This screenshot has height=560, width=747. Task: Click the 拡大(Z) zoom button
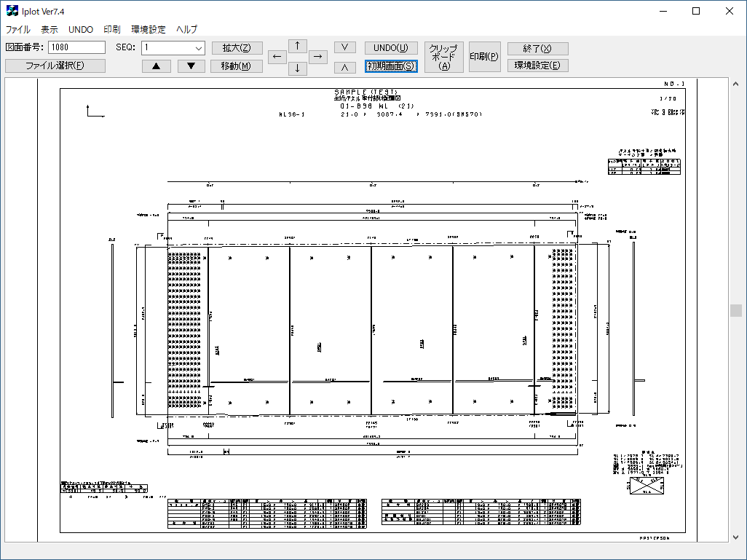237,48
